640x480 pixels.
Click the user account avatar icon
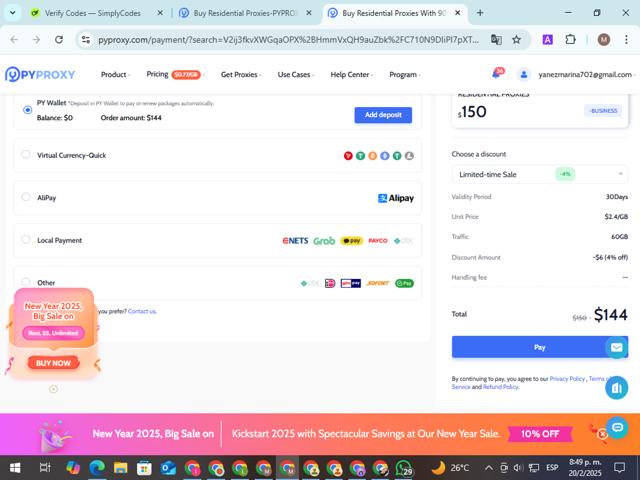click(x=524, y=75)
